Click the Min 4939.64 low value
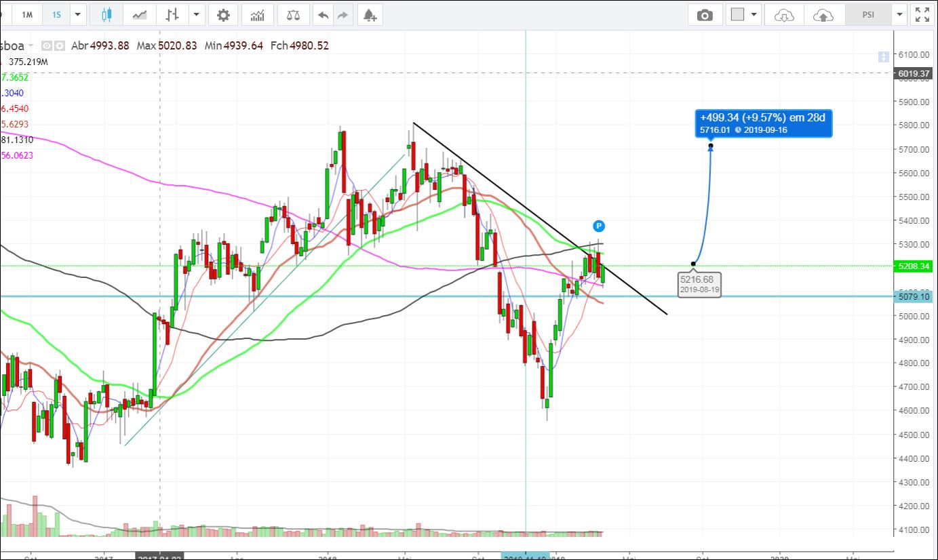The image size is (938, 560). 233,46
